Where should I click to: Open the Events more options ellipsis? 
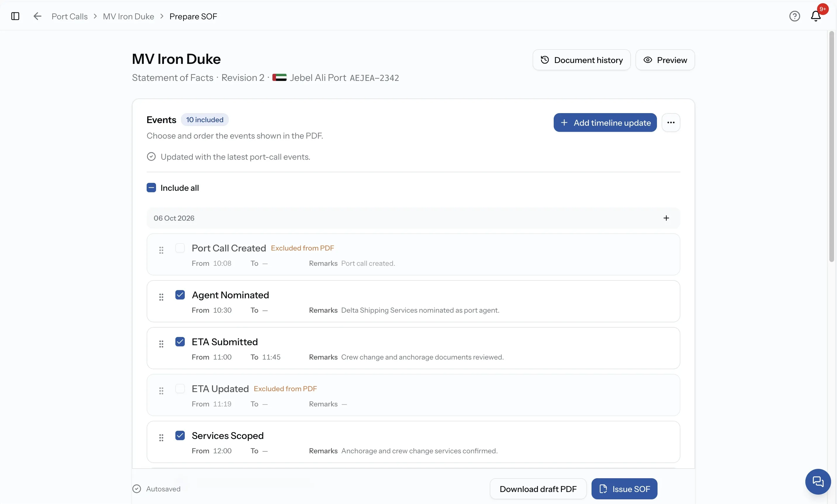(670, 122)
